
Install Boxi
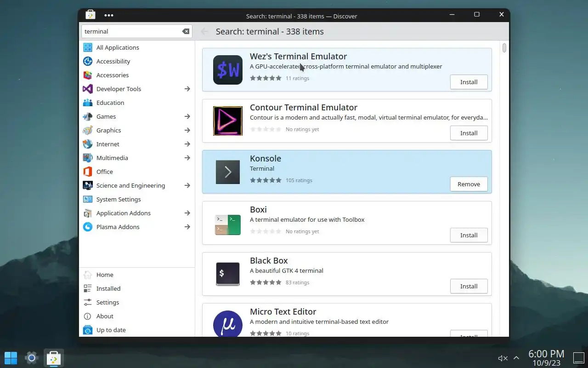[x=469, y=235]
